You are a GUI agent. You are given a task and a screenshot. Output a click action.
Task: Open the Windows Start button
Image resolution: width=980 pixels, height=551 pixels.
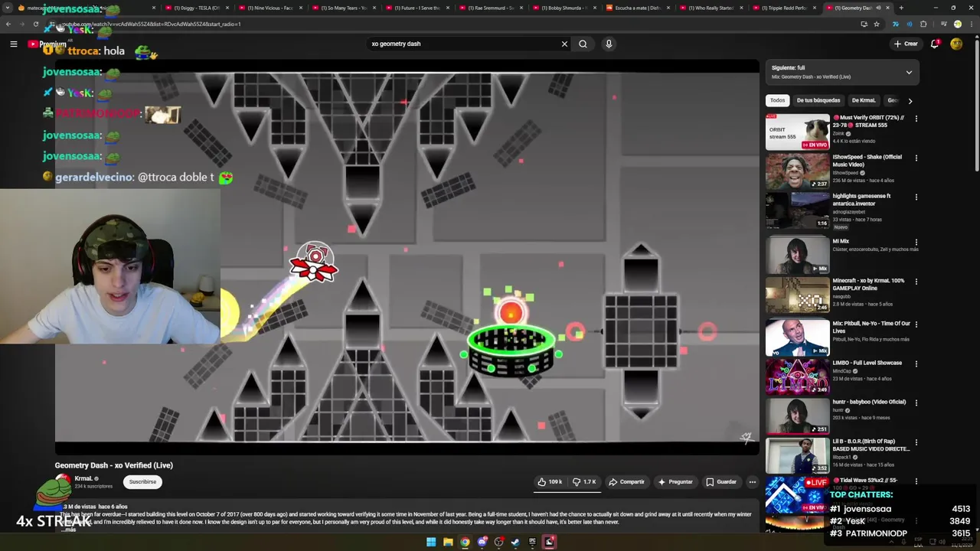coord(431,542)
